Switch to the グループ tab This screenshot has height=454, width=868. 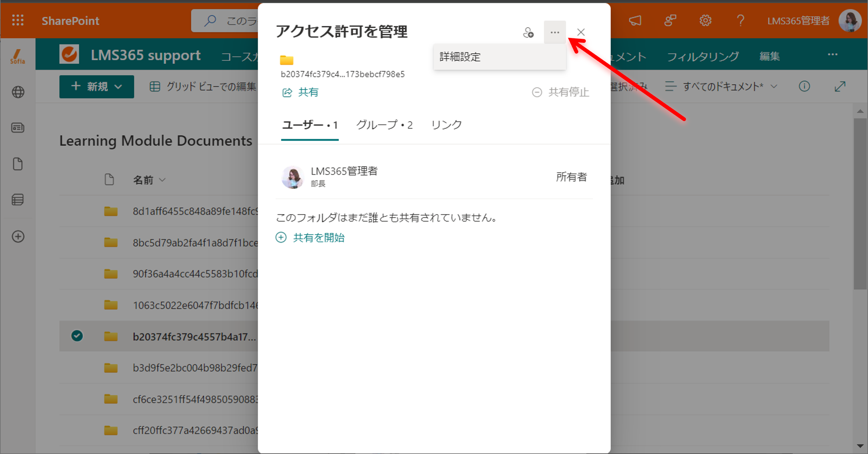tap(384, 125)
